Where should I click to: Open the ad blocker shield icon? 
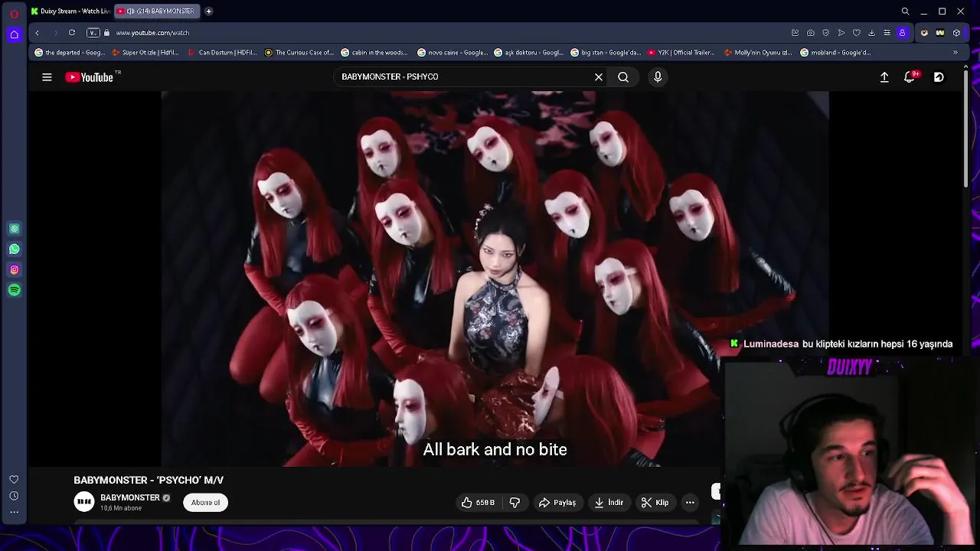(825, 33)
